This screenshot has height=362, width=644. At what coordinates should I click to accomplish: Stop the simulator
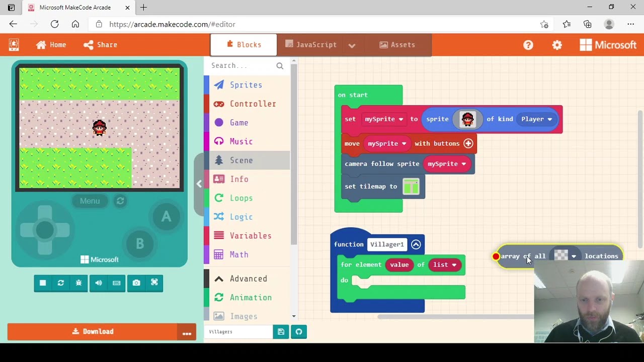tap(43, 283)
